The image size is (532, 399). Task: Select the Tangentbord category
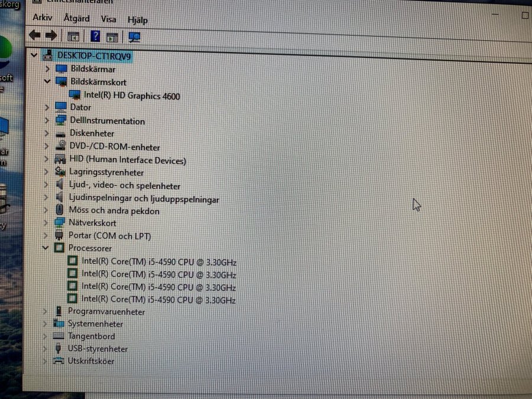pyautogui.click(x=91, y=336)
